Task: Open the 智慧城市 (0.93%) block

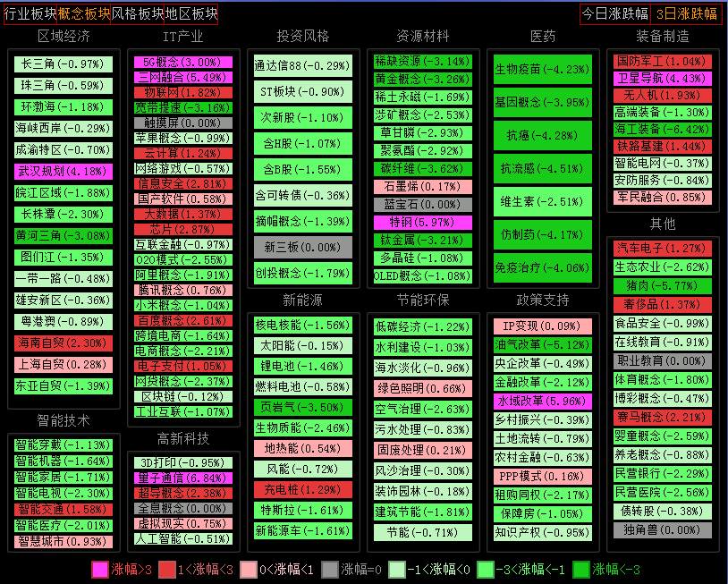Action: pyautogui.click(x=63, y=542)
